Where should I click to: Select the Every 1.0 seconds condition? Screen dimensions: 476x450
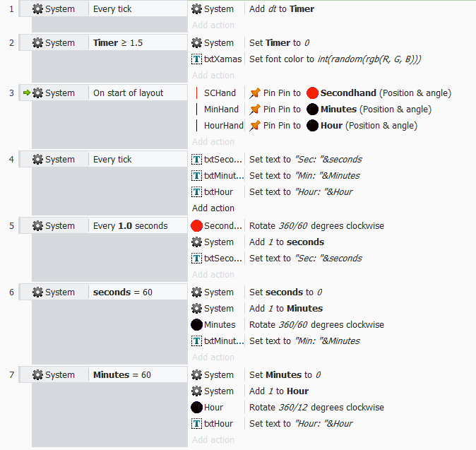pyautogui.click(x=131, y=225)
